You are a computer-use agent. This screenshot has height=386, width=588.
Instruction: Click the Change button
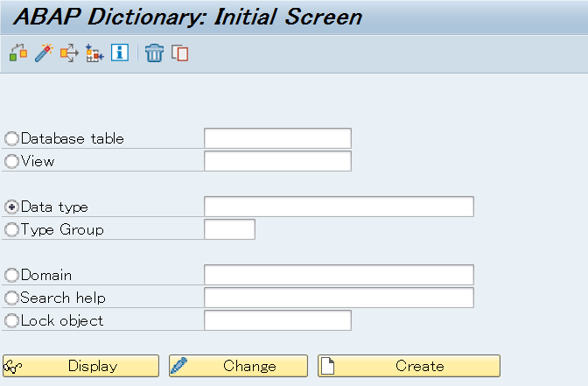point(238,366)
